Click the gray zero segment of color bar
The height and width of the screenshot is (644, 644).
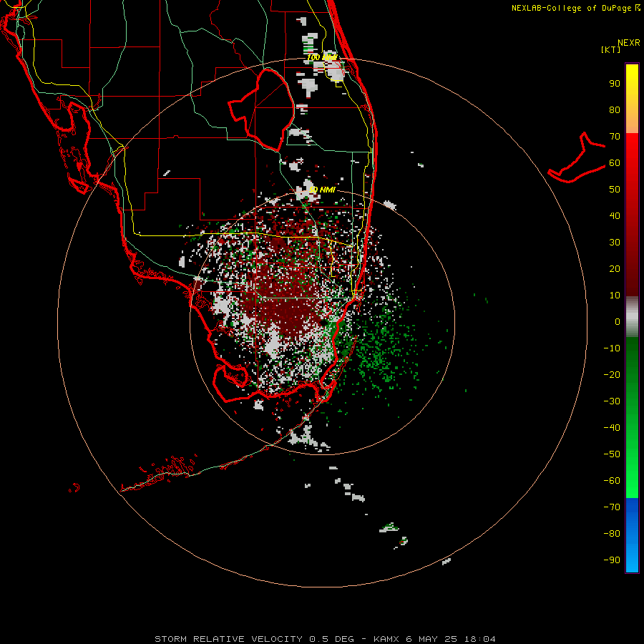coord(632,317)
